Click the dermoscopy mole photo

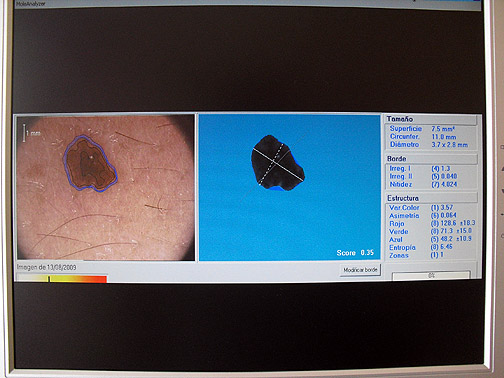click(106, 187)
